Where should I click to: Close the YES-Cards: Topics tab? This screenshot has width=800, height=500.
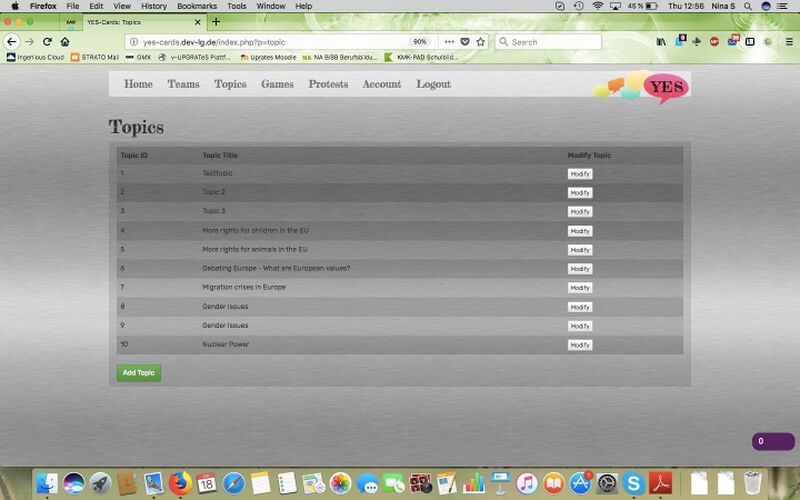point(197,22)
